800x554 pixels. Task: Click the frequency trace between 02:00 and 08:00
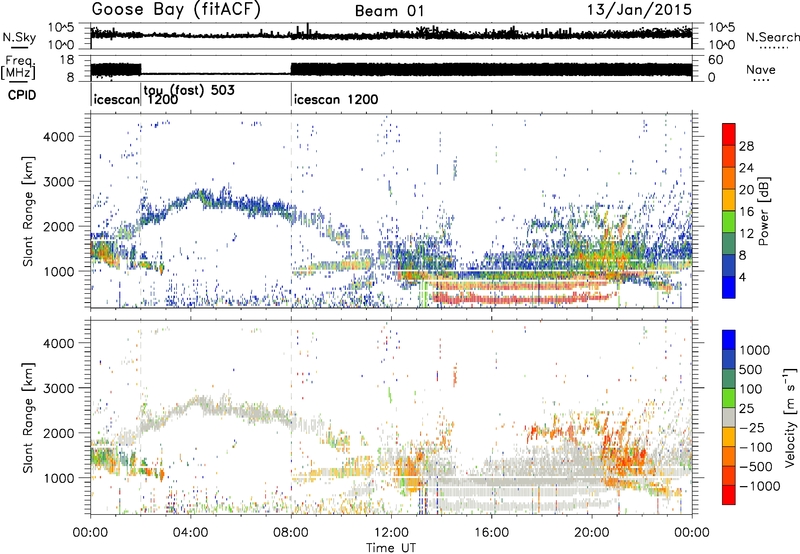216,74
